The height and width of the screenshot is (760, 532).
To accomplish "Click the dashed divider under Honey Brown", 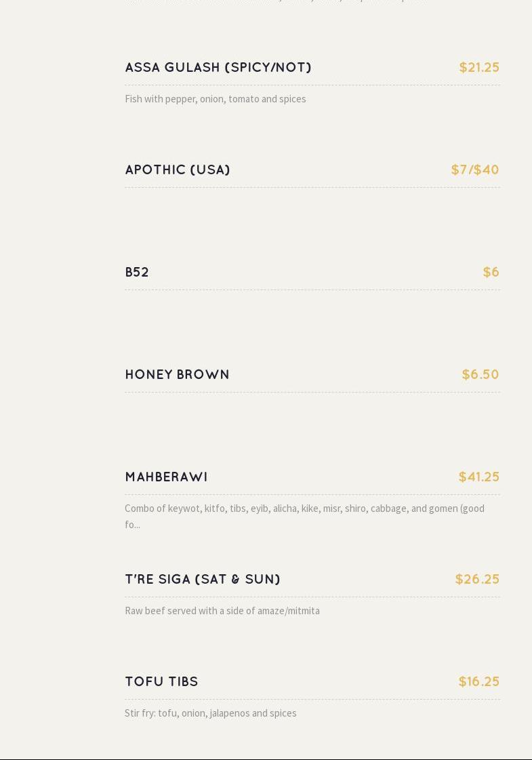I will click(x=312, y=392).
